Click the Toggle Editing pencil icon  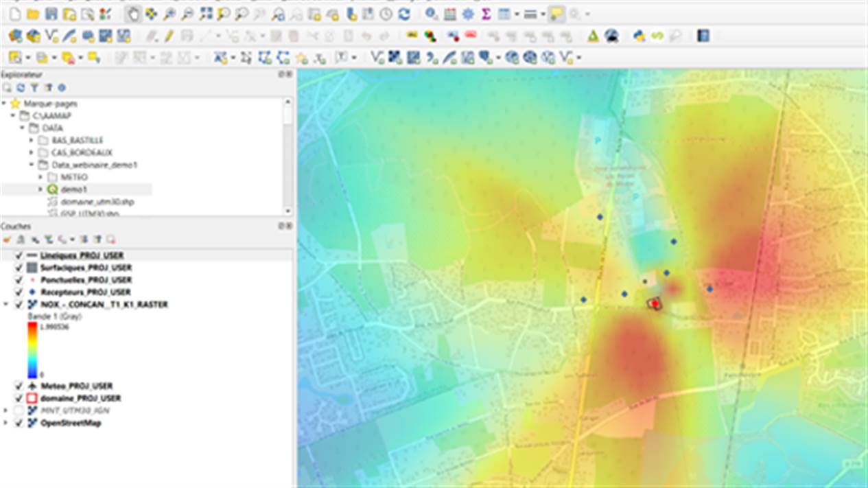click(x=169, y=36)
